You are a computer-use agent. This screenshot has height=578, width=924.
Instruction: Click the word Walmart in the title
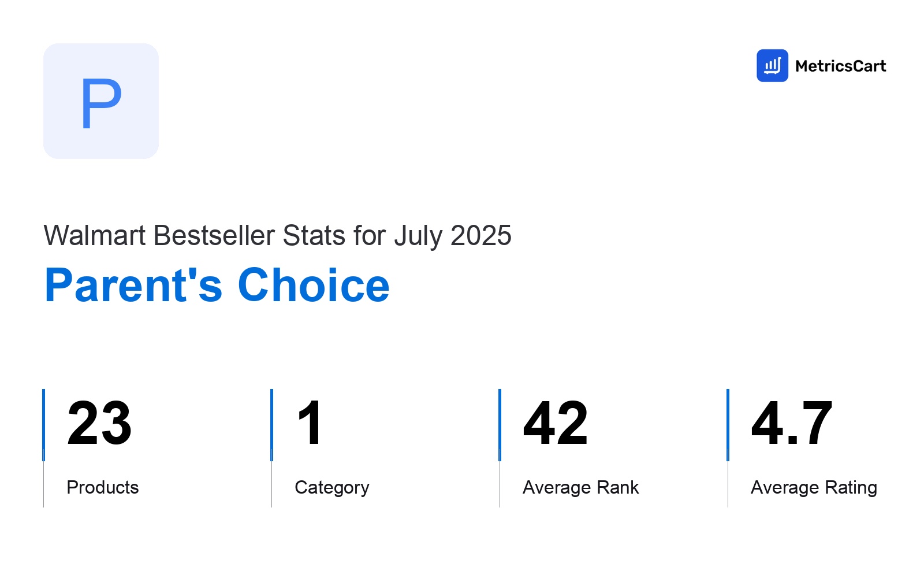coord(95,236)
